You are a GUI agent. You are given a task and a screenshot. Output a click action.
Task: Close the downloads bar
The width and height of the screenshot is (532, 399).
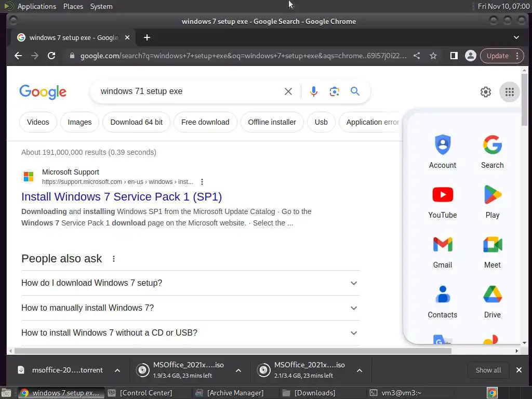click(x=519, y=370)
